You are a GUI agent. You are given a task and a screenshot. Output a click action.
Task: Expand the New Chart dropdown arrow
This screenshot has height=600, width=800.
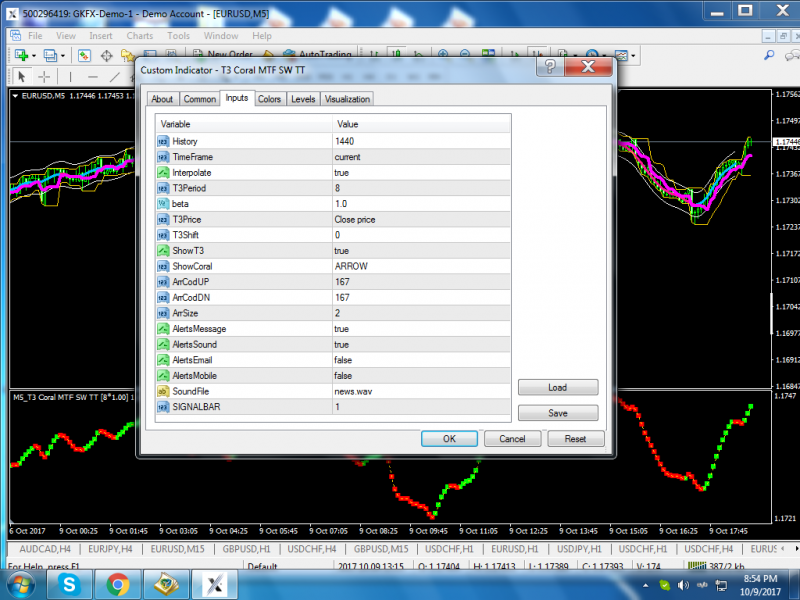tap(34, 55)
